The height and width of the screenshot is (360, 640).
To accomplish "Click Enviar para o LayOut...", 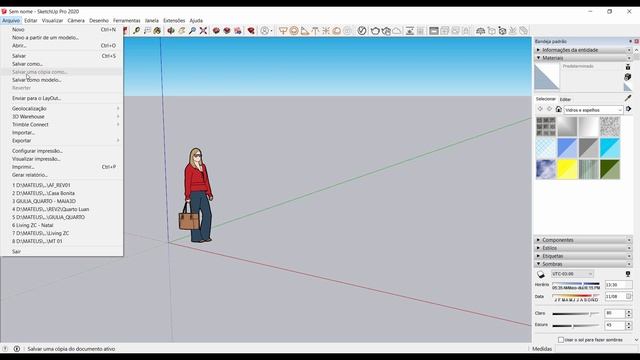I will click(x=62, y=98).
